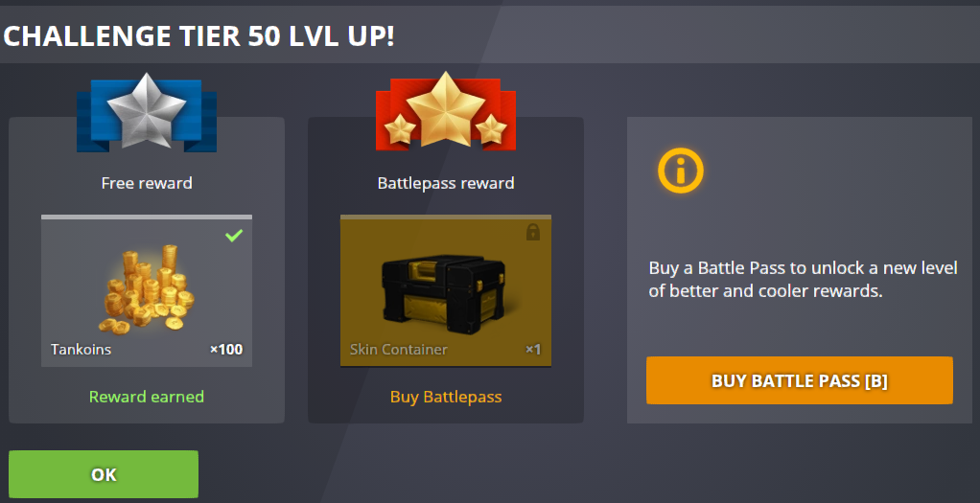Click the lock icon on Skin Container
This screenshot has width=980, height=503.
point(532,233)
